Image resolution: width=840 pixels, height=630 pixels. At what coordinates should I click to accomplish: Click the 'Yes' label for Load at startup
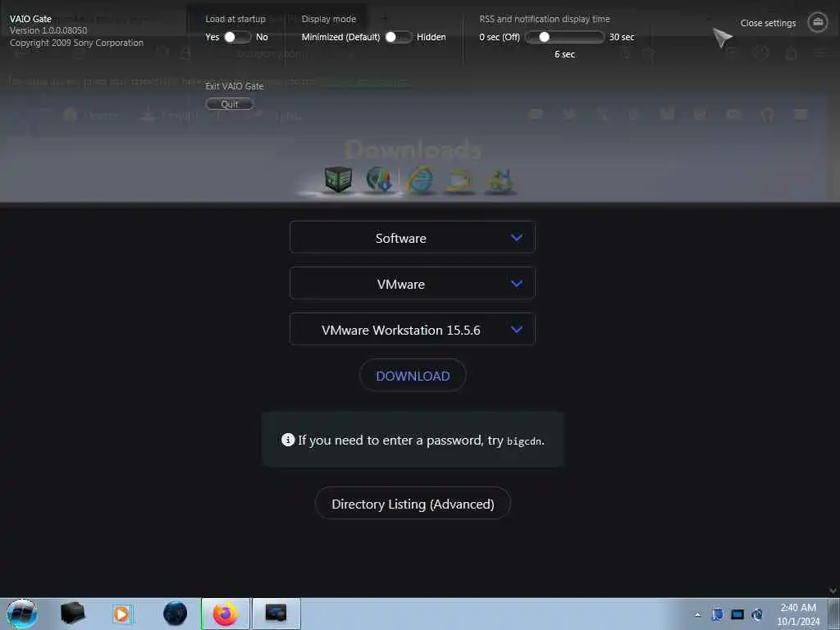pos(212,37)
